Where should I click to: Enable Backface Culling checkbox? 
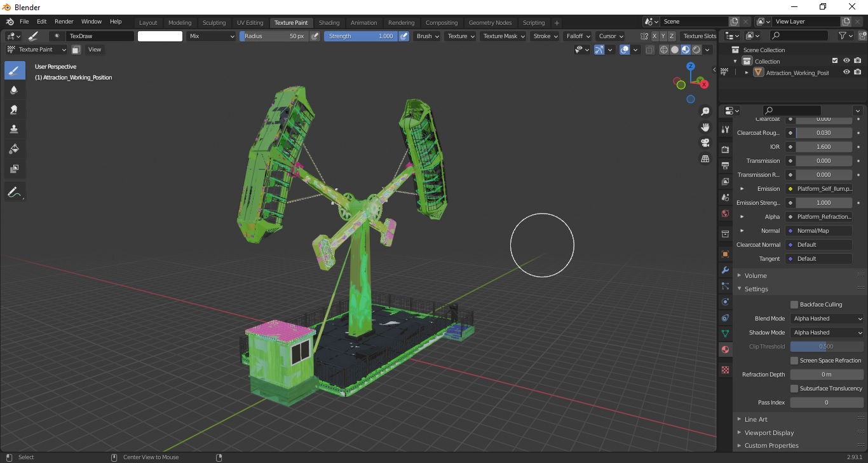794,305
